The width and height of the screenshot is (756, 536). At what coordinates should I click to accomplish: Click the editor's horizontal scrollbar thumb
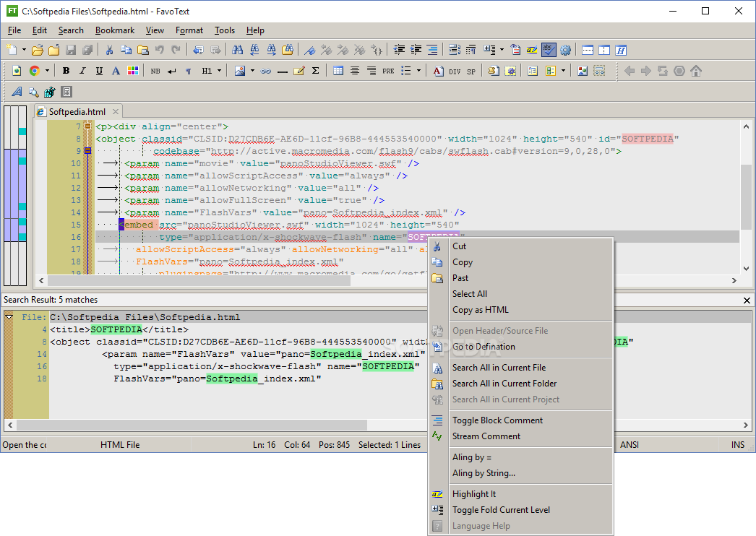(199, 280)
